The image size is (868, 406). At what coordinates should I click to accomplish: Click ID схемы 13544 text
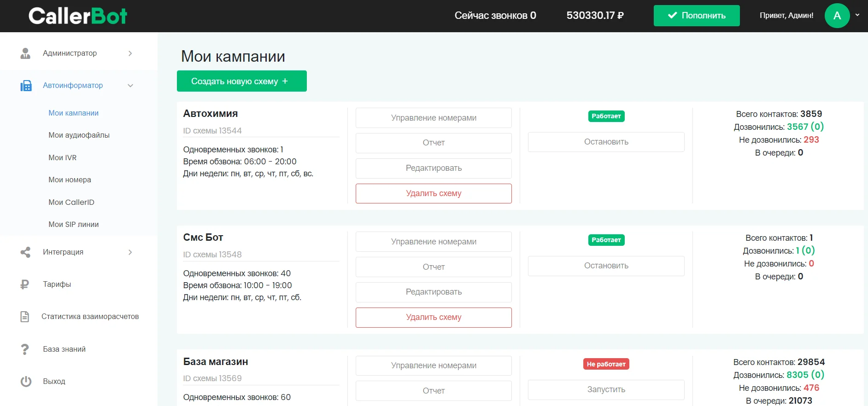pos(212,131)
